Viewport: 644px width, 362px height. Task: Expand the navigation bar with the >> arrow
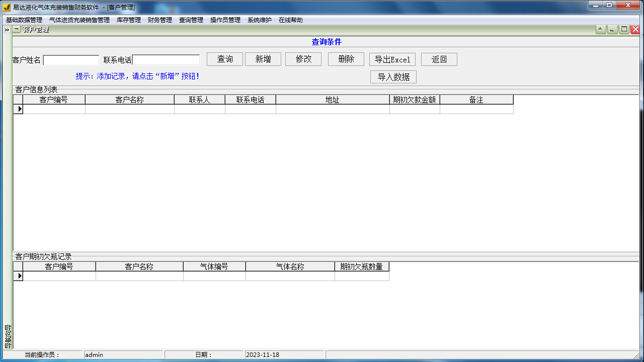point(7,30)
